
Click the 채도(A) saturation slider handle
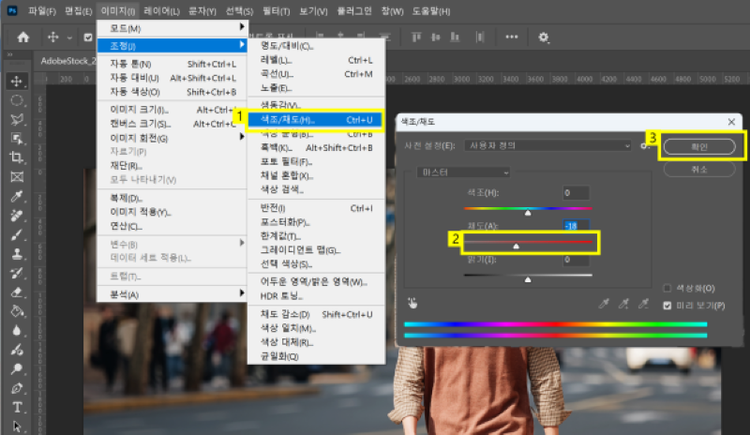click(x=516, y=246)
